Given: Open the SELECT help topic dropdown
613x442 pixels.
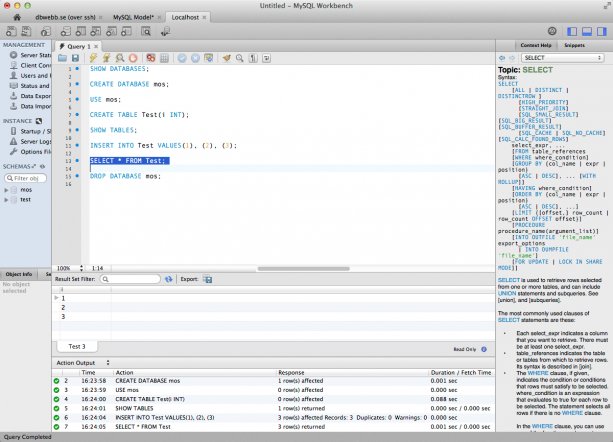Looking at the screenshot, I should [x=563, y=58].
